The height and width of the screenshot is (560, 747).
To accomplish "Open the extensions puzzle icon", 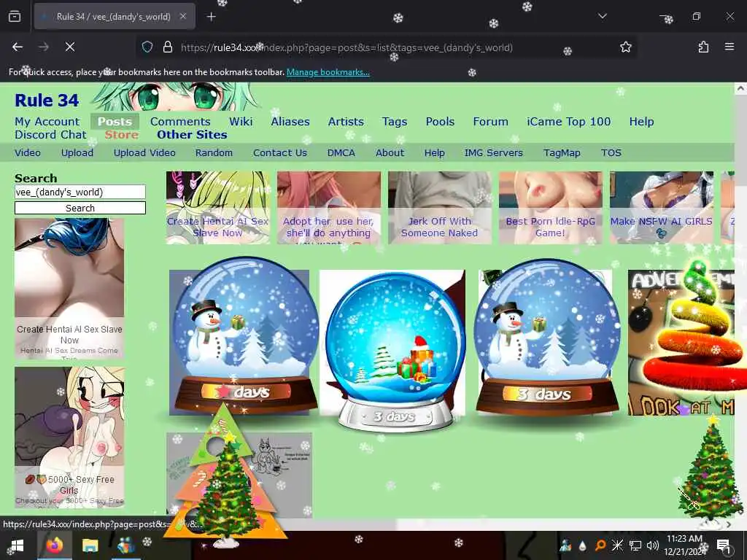I will pos(704,47).
